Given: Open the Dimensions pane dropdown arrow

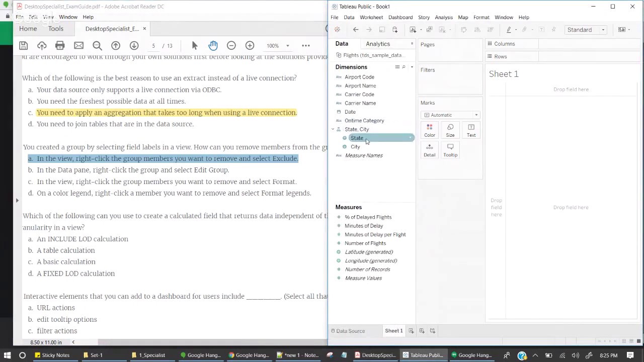Looking at the screenshot, I should 412,67.
